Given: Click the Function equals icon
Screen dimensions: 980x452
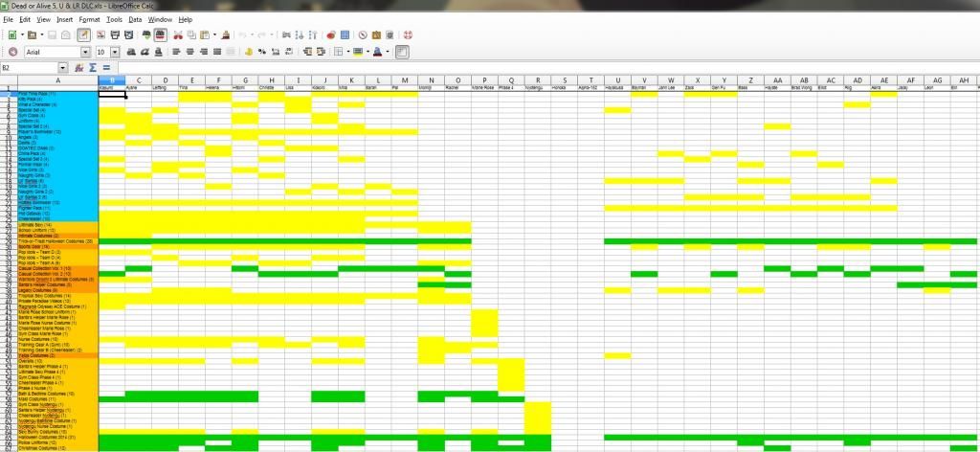Looking at the screenshot, I should pos(106,68).
